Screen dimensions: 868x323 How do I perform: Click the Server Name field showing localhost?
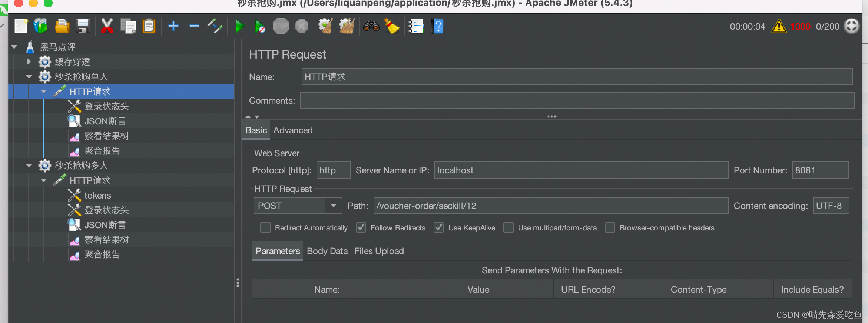(581, 170)
